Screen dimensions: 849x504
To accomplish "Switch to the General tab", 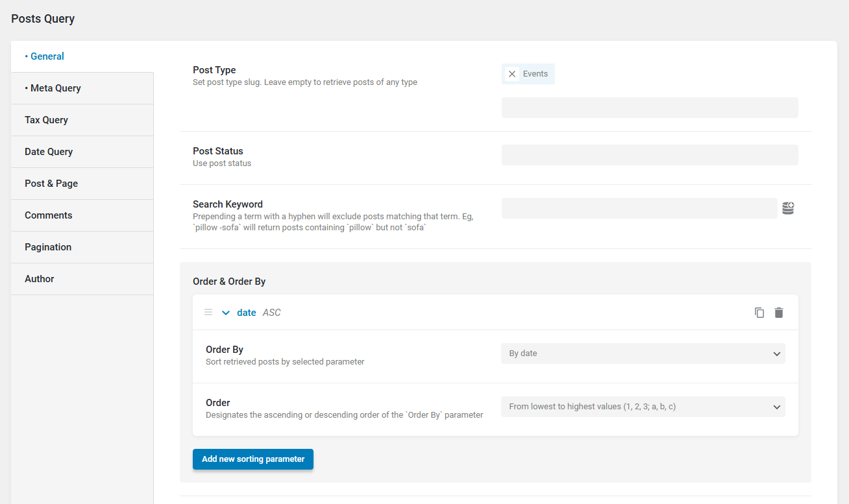I will point(47,56).
